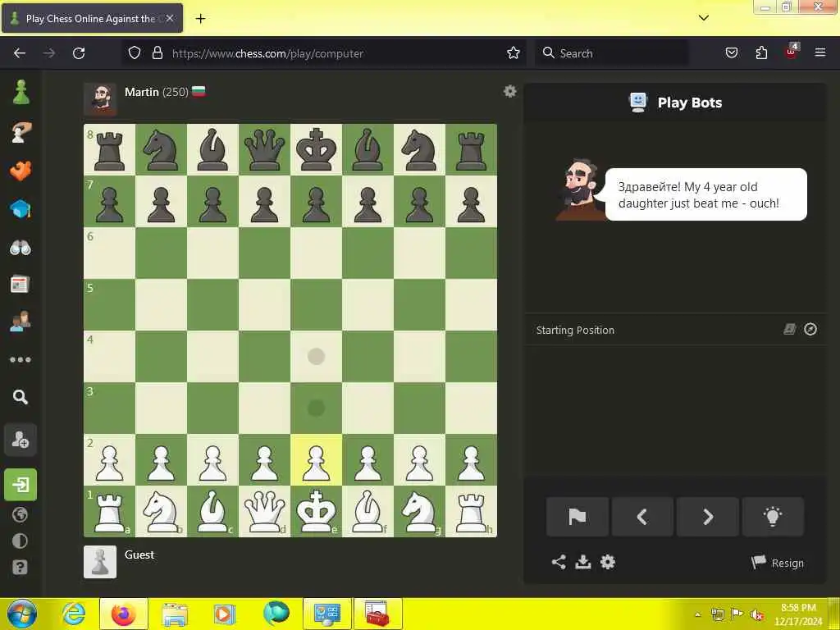
Task: Select the white knight on g1
Action: [x=419, y=512]
